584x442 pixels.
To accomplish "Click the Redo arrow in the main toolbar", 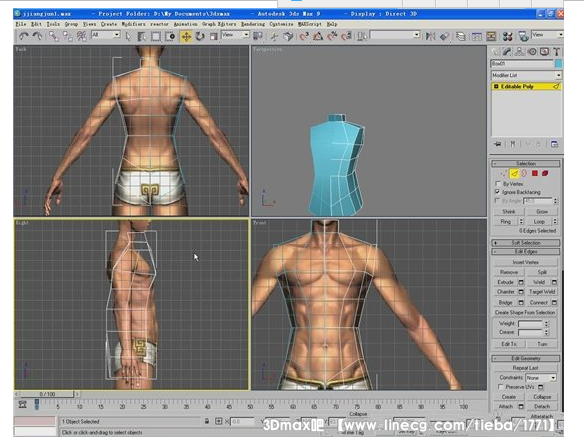I will tap(38, 36).
